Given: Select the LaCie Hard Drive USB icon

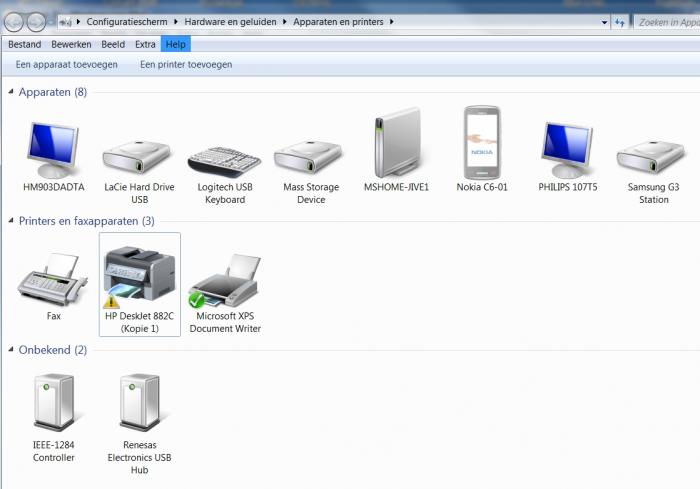Looking at the screenshot, I should pyautogui.click(x=137, y=157).
